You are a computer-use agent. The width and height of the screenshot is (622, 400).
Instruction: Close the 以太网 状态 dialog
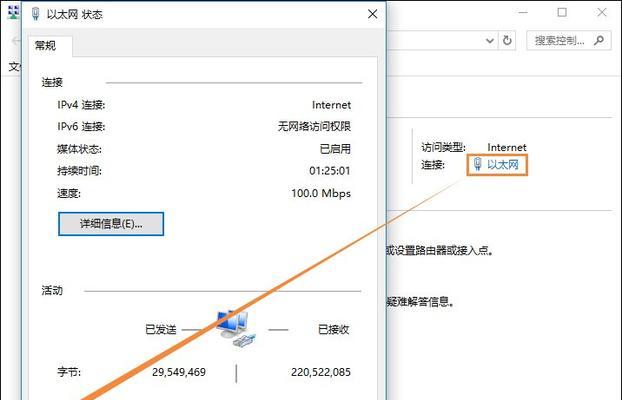click(x=372, y=14)
